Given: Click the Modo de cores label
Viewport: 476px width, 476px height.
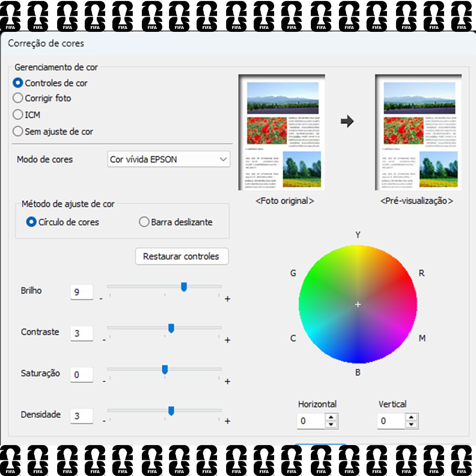Looking at the screenshot, I should click(x=45, y=159).
